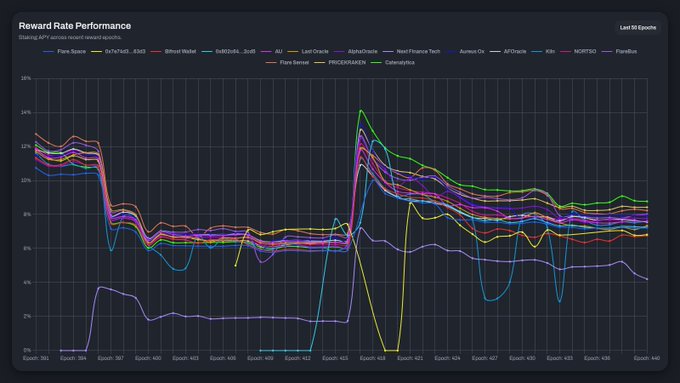Click the 14% y-axis label
This screenshot has width=680, height=383.
pos(26,112)
